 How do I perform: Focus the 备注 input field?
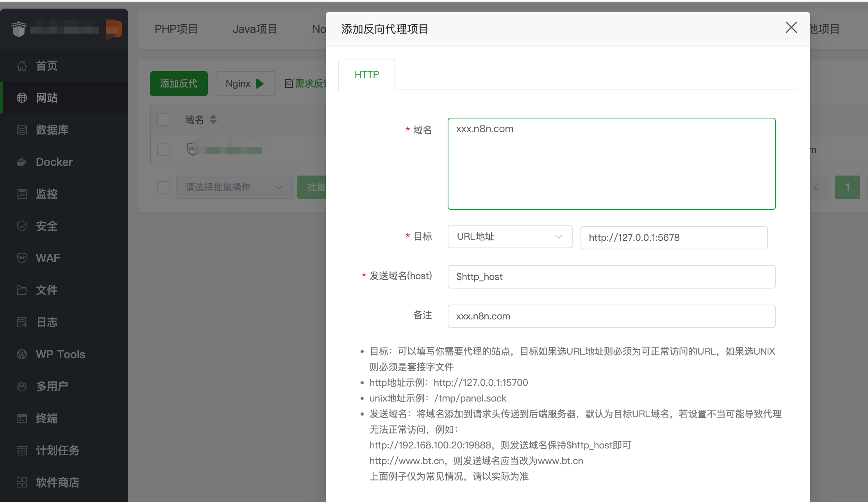(611, 316)
